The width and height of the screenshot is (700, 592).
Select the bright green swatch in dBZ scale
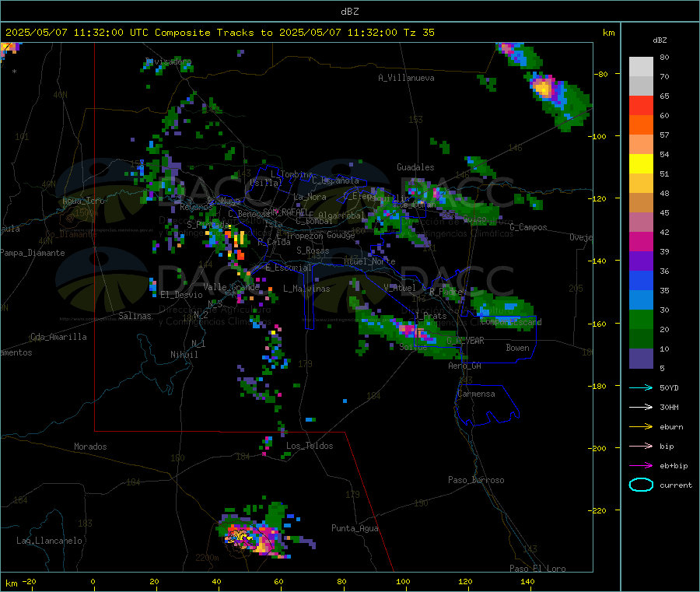coord(641,319)
